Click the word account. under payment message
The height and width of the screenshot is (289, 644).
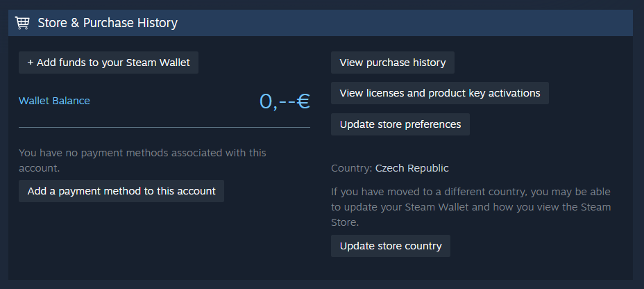[x=39, y=168]
